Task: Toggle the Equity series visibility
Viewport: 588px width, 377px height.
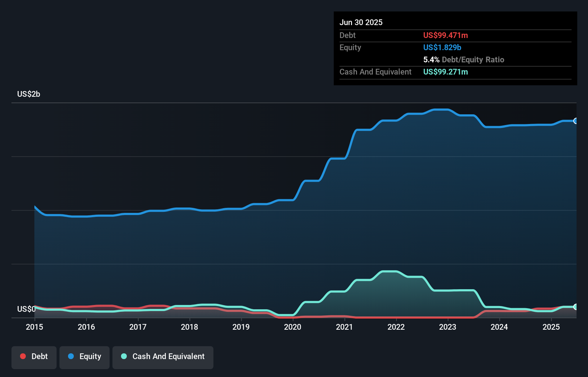Action: click(x=84, y=356)
